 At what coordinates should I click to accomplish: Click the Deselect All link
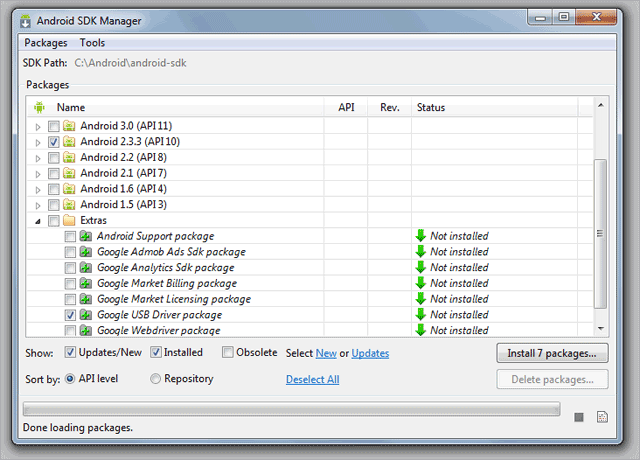point(313,380)
